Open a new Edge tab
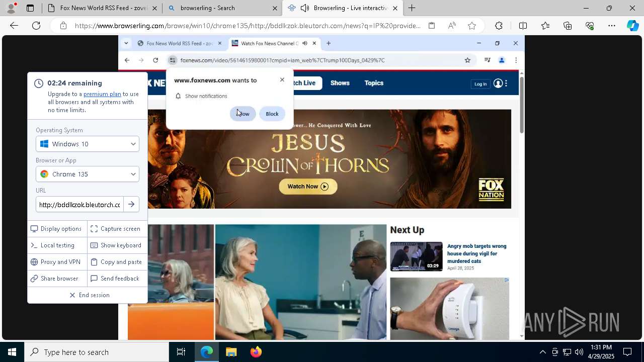The image size is (644, 362). click(412, 8)
